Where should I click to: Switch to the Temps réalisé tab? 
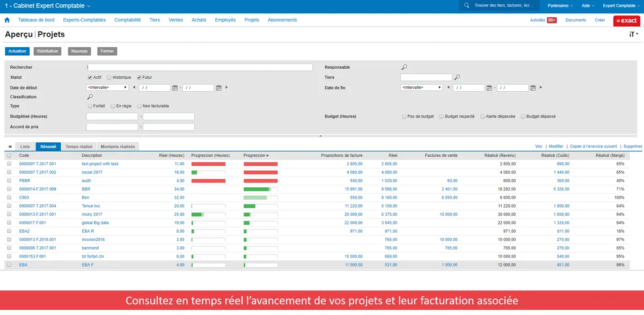pyautogui.click(x=79, y=146)
